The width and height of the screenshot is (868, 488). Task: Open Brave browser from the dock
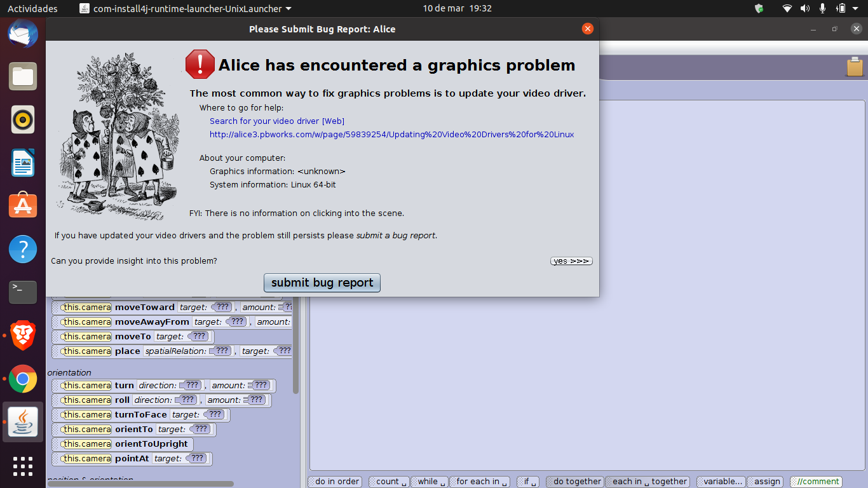[23, 335]
